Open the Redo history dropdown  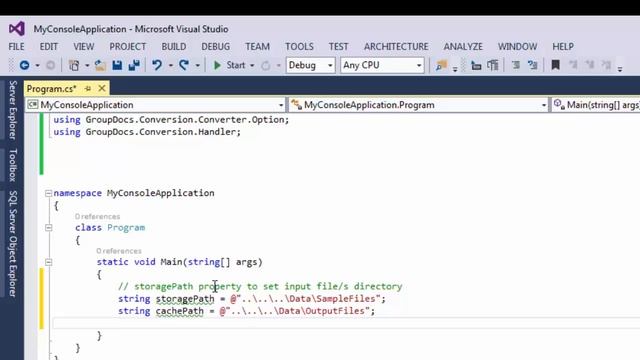(x=198, y=65)
